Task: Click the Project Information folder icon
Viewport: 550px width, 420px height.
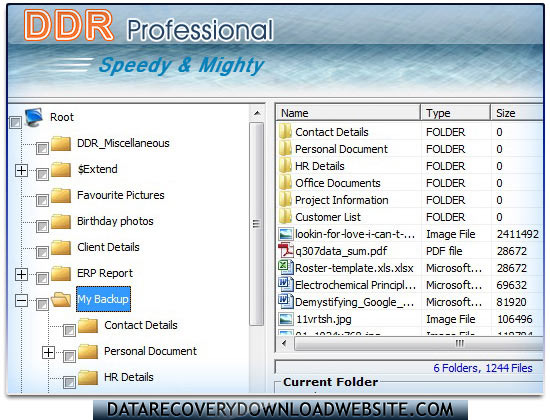Action: pyautogui.click(x=286, y=200)
